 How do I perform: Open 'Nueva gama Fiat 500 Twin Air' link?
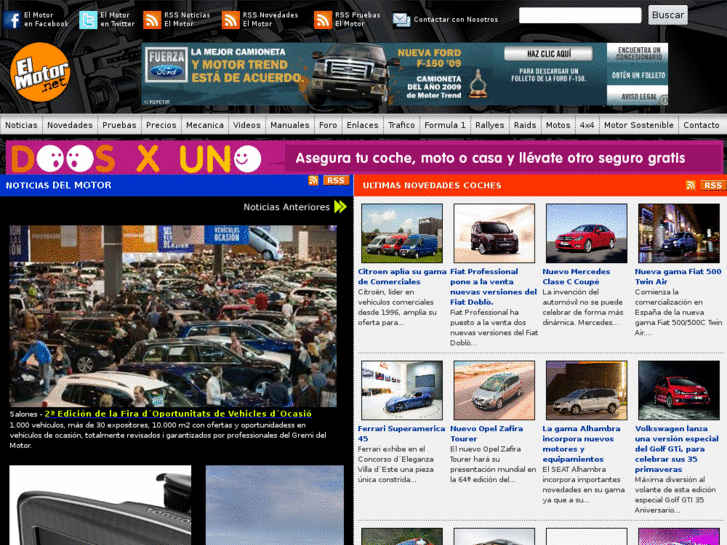pos(678,276)
